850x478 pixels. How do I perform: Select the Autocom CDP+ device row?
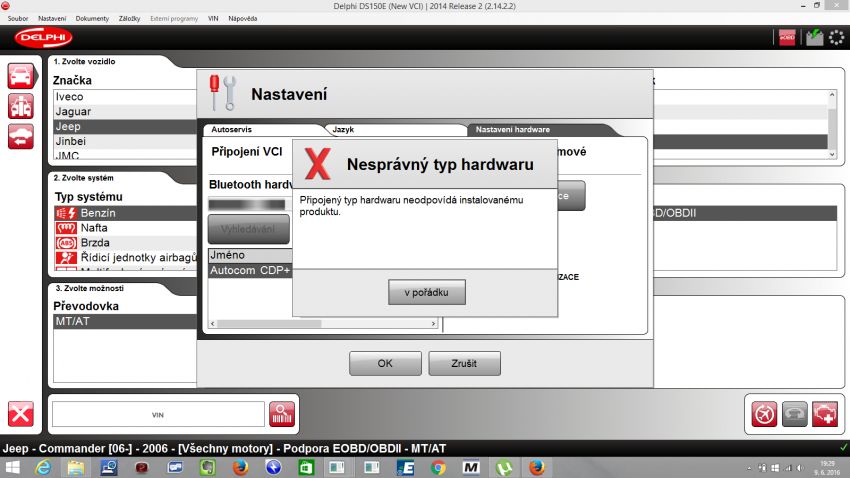coord(250,270)
